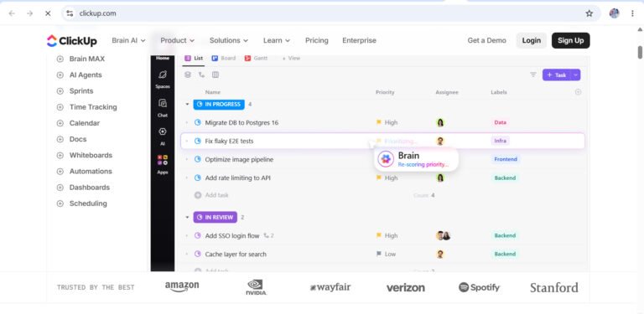Add a new view with + View
Viewport: 644px width, 314px height.
click(x=291, y=59)
